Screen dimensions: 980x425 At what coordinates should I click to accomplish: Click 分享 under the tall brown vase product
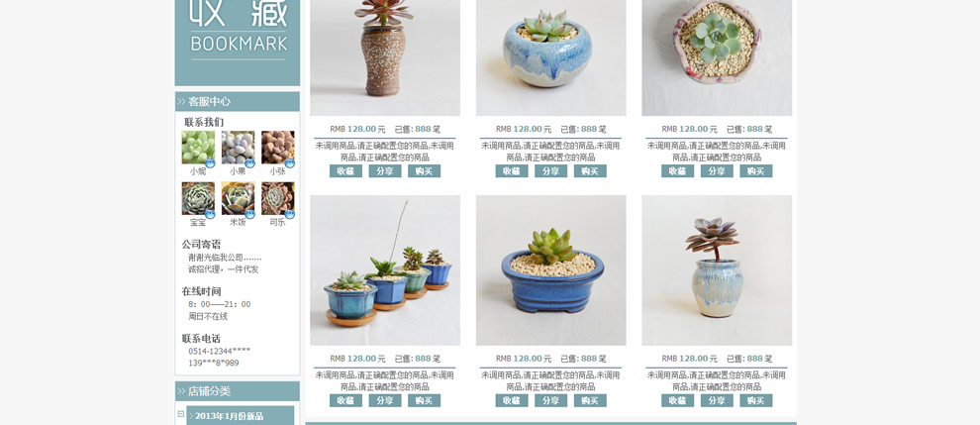[385, 170]
